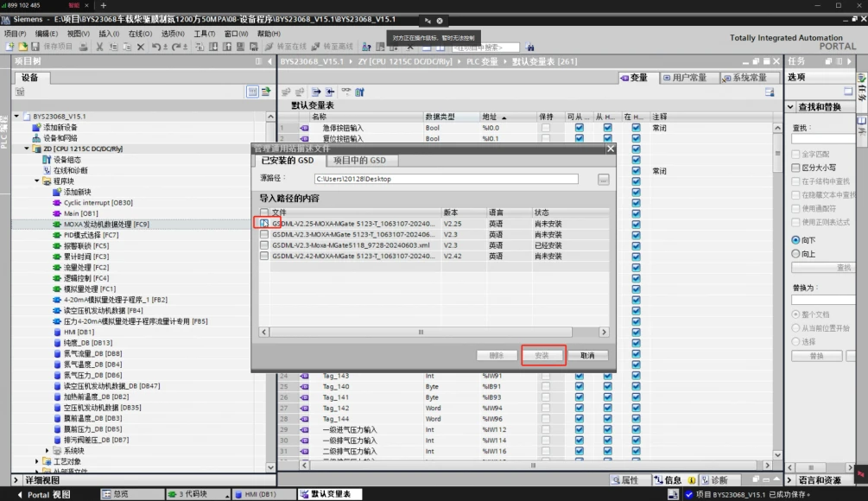Click the print icon in the toolbar
868x501 pixels.
[x=84, y=47]
